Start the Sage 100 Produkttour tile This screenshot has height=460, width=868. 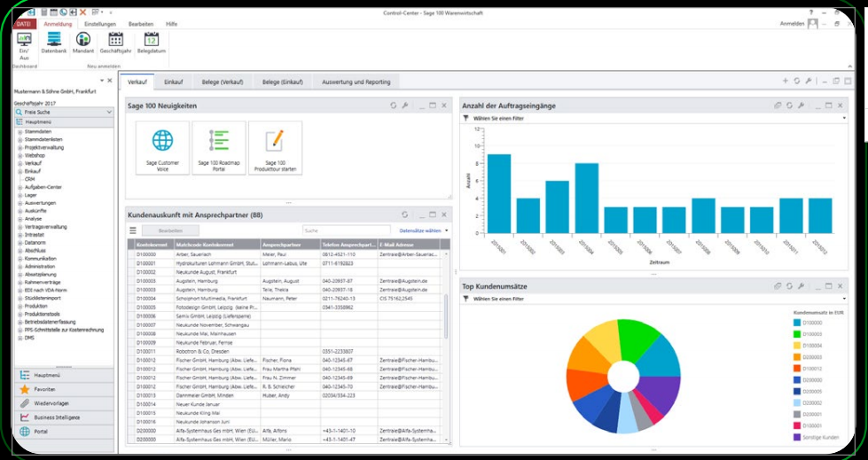click(x=275, y=148)
